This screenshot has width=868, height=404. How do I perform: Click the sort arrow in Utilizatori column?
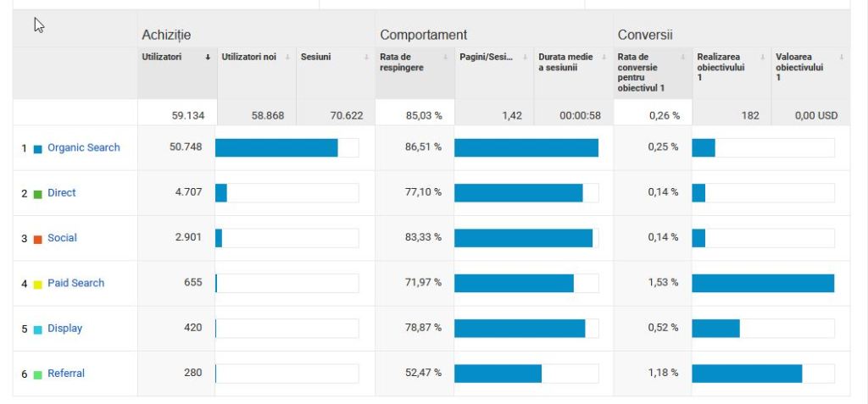(208, 58)
